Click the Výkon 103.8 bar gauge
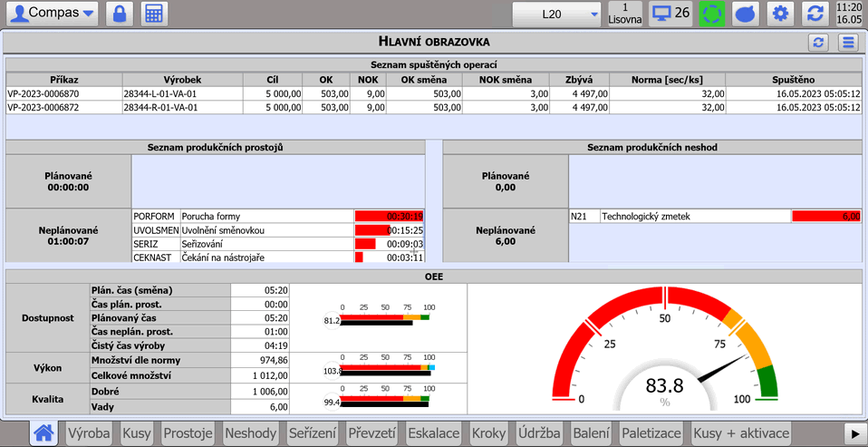The height and width of the screenshot is (447, 868). point(379,368)
